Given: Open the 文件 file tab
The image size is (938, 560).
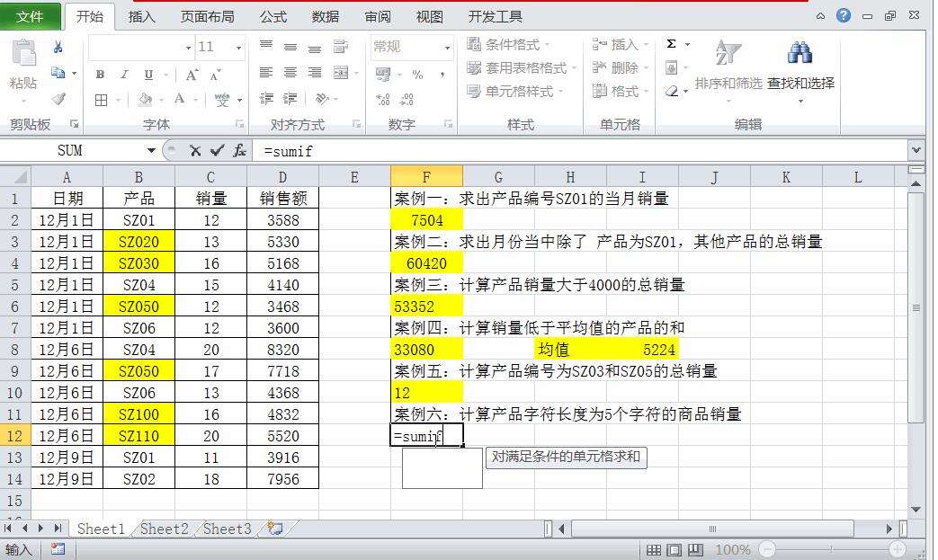Looking at the screenshot, I should [x=30, y=17].
